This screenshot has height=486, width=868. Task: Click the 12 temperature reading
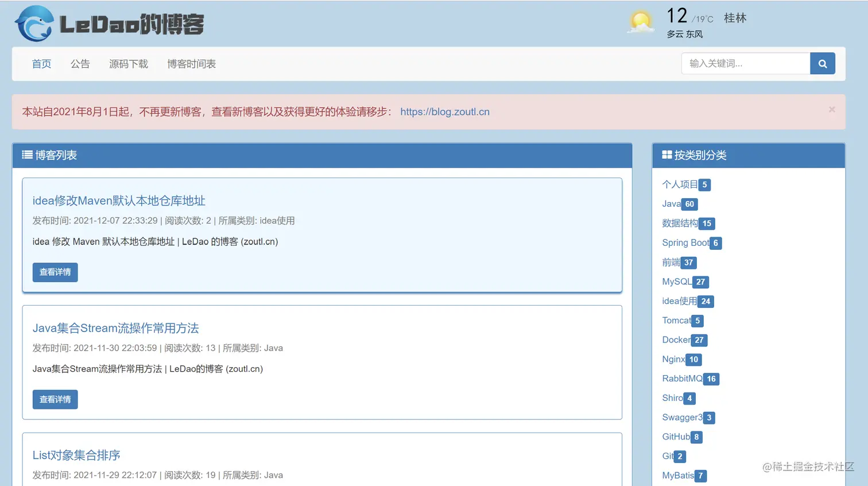(677, 16)
